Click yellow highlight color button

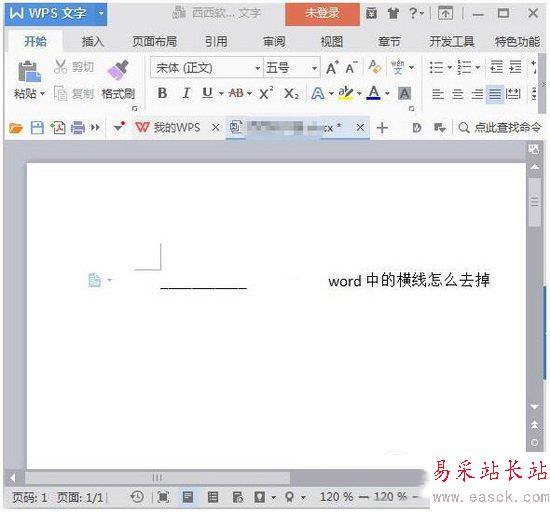coord(346,93)
